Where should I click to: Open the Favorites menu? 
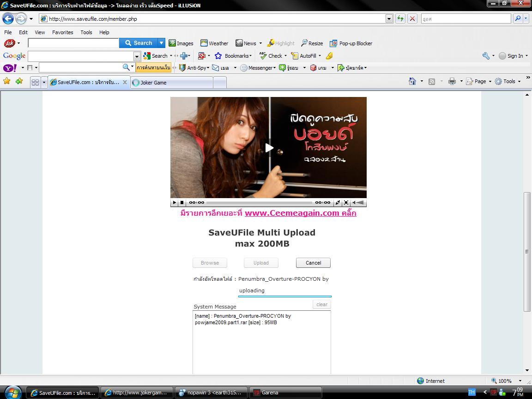[x=62, y=32]
